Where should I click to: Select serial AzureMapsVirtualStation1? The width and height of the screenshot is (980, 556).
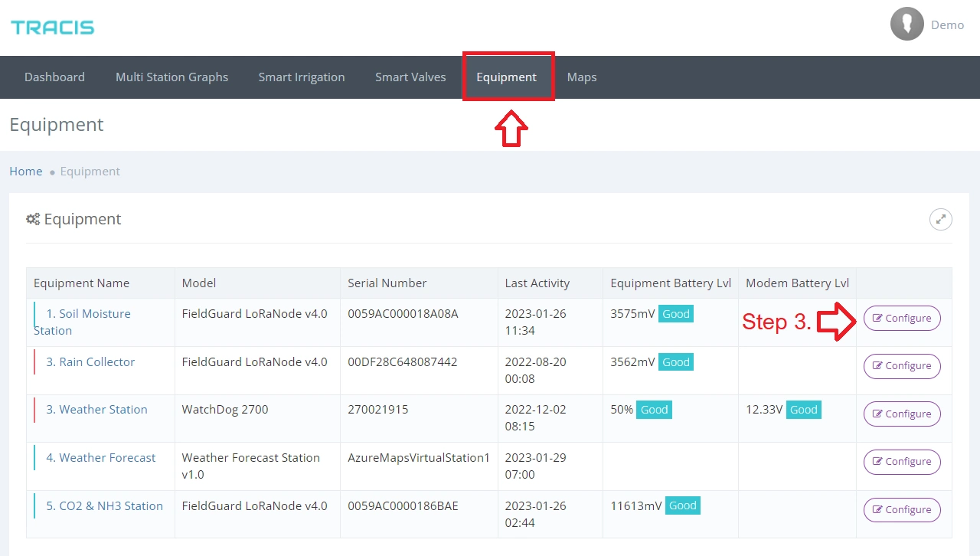(x=419, y=458)
